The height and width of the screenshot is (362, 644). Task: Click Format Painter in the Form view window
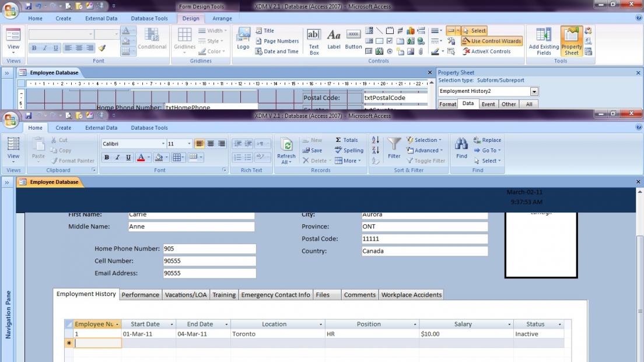72,161
